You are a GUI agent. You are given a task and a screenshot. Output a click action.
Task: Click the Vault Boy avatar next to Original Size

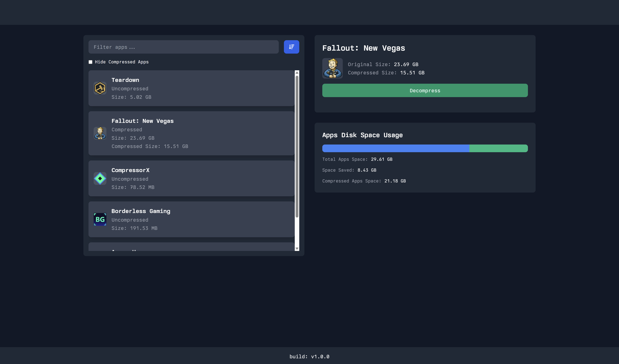point(332,68)
